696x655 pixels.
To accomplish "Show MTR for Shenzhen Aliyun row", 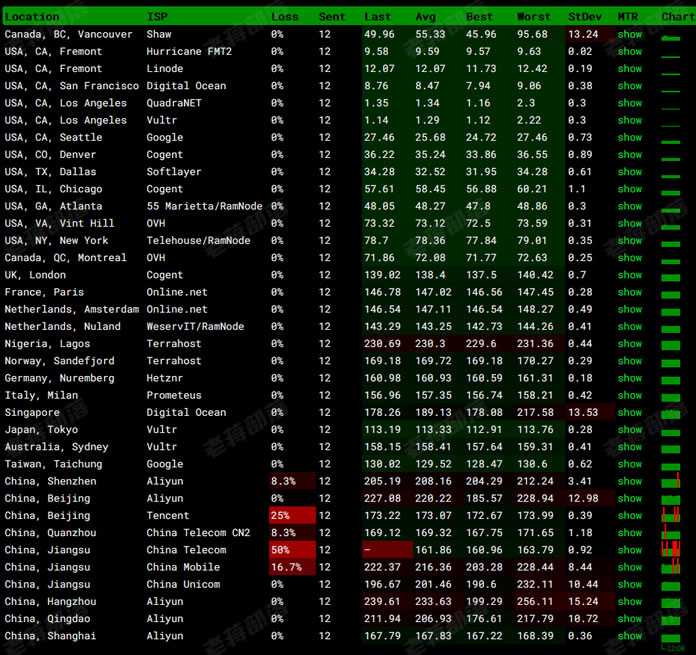I will click(x=629, y=481).
